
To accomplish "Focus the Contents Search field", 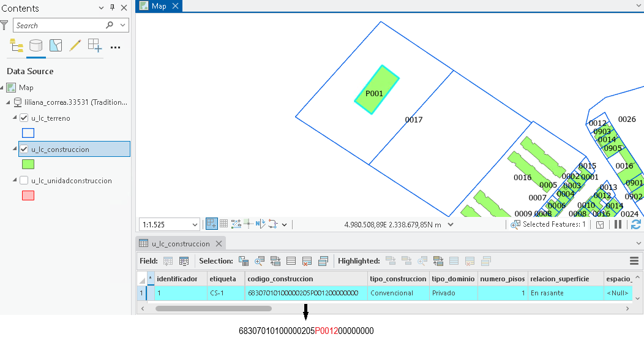I will [59, 25].
